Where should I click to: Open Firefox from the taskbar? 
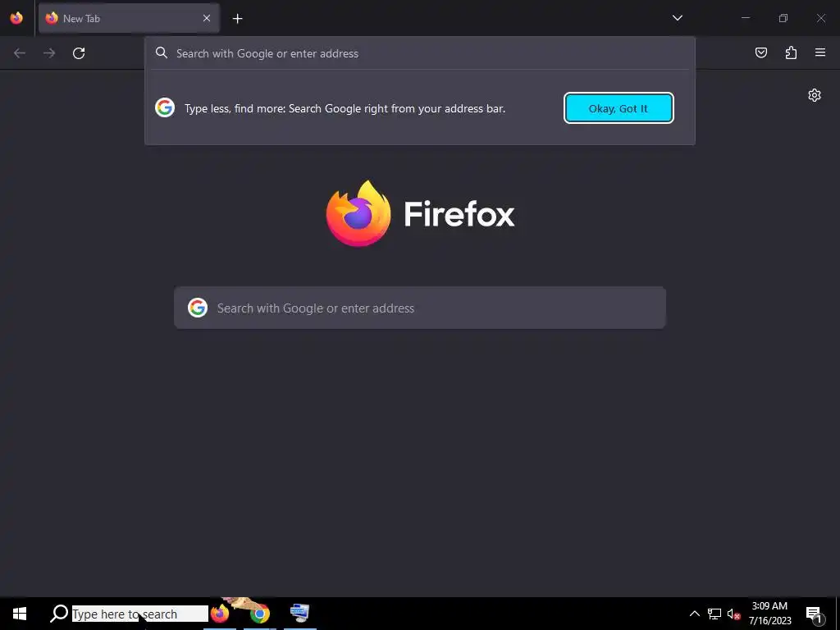click(220, 614)
